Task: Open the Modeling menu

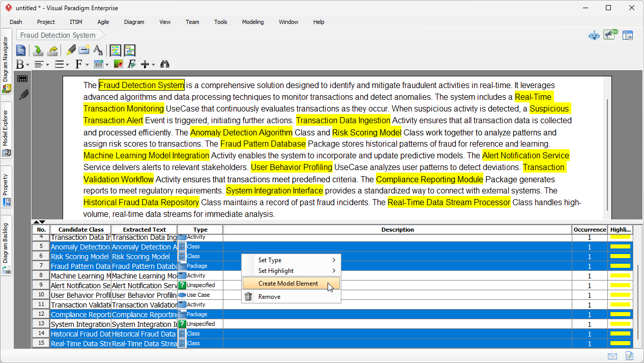Action: (253, 22)
